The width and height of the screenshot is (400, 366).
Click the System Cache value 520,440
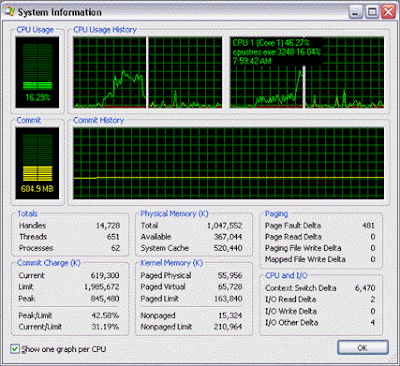(228, 248)
